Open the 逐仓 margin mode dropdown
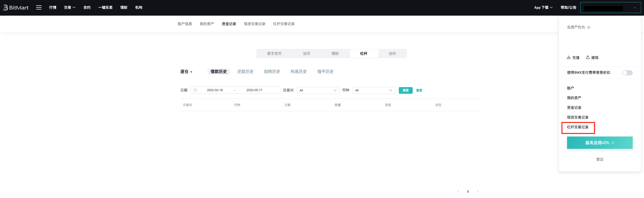The image size is (644, 198). tap(186, 72)
